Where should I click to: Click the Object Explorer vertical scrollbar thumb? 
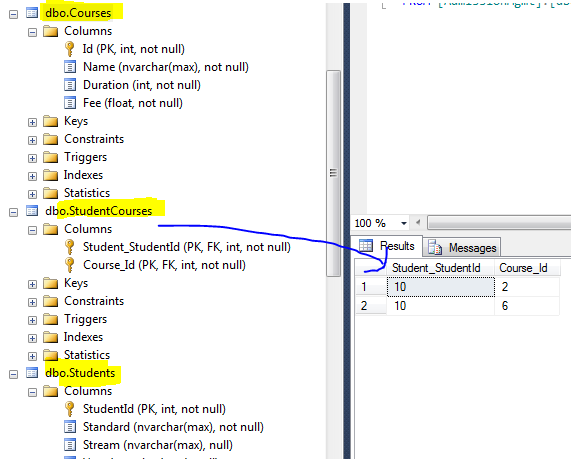click(333, 173)
